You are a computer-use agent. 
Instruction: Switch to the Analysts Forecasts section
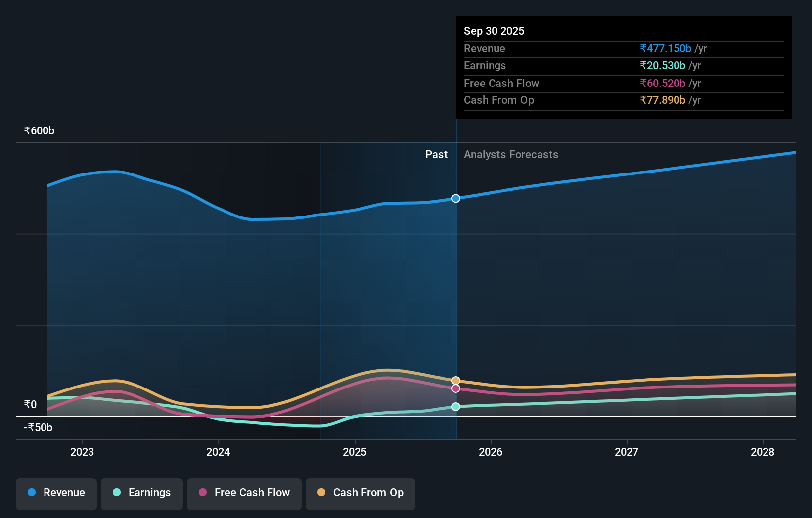511,154
